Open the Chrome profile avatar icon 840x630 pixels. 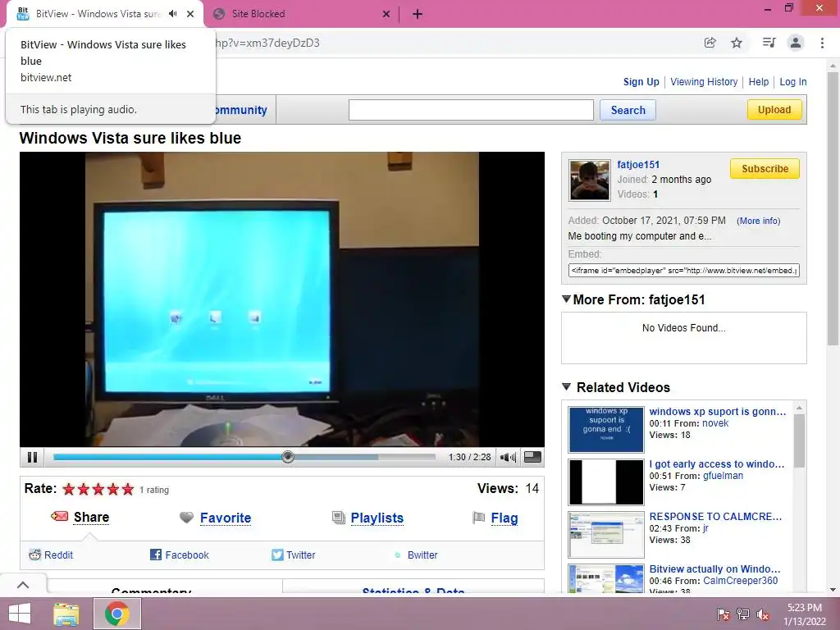point(796,43)
